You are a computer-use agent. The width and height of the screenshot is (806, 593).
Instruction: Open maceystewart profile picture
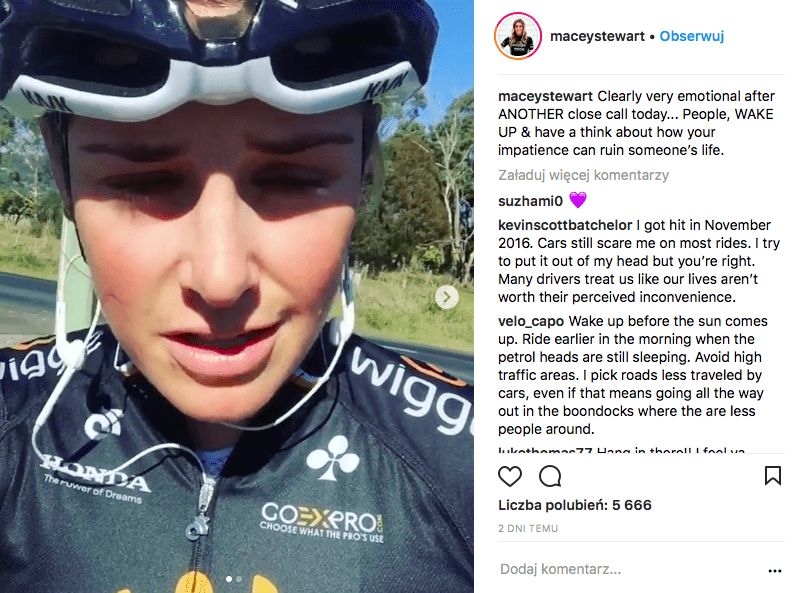tap(518, 37)
